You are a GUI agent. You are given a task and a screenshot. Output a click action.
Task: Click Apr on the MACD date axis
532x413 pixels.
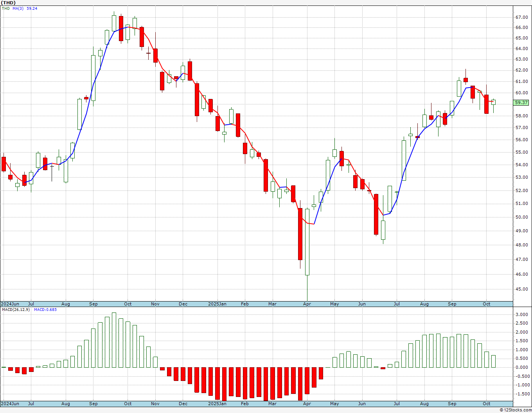tap(307, 404)
